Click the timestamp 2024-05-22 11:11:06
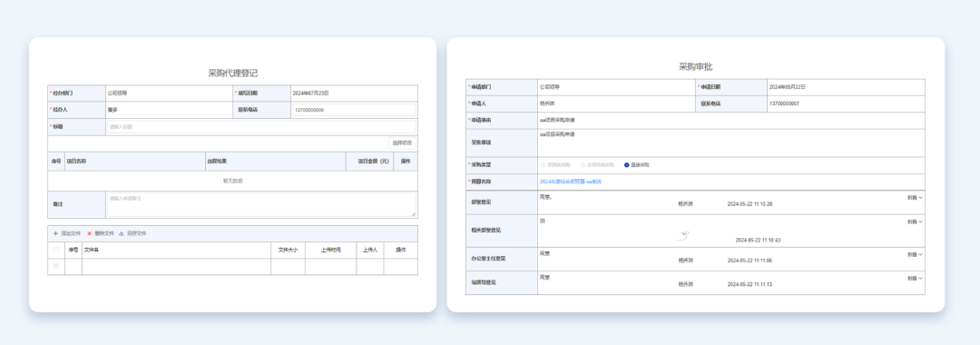The height and width of the screenshot is (345, 980). coord(750,260)
